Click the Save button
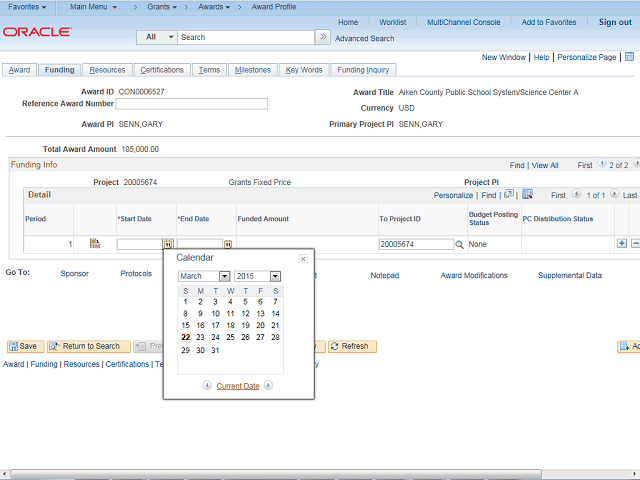The image size is (640, 480). click(x=23, y=346)
